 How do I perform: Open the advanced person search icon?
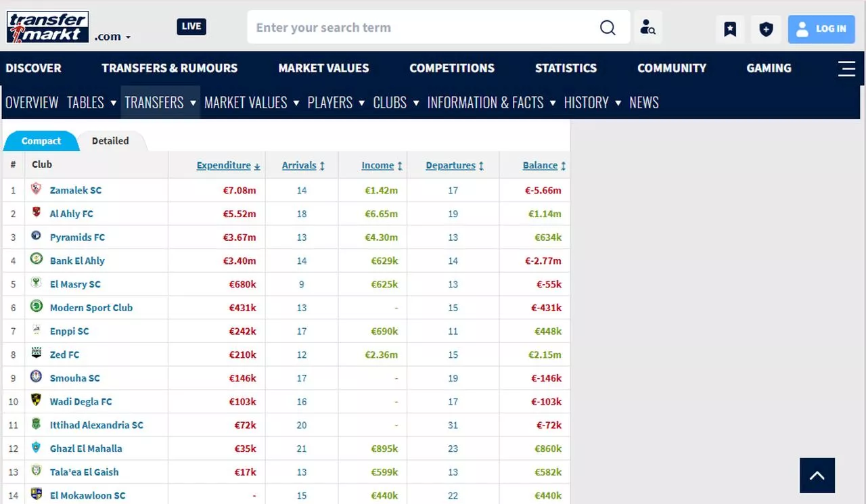click(647, 28)
